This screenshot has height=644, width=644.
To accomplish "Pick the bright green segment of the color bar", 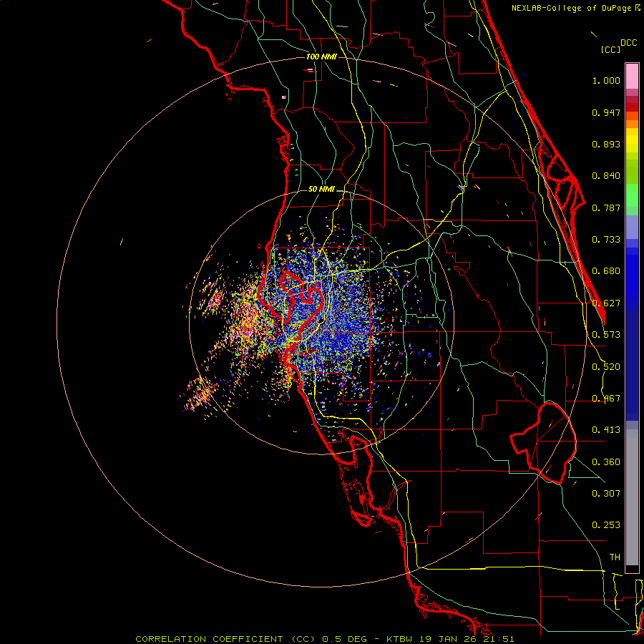I will pos(632,195).
